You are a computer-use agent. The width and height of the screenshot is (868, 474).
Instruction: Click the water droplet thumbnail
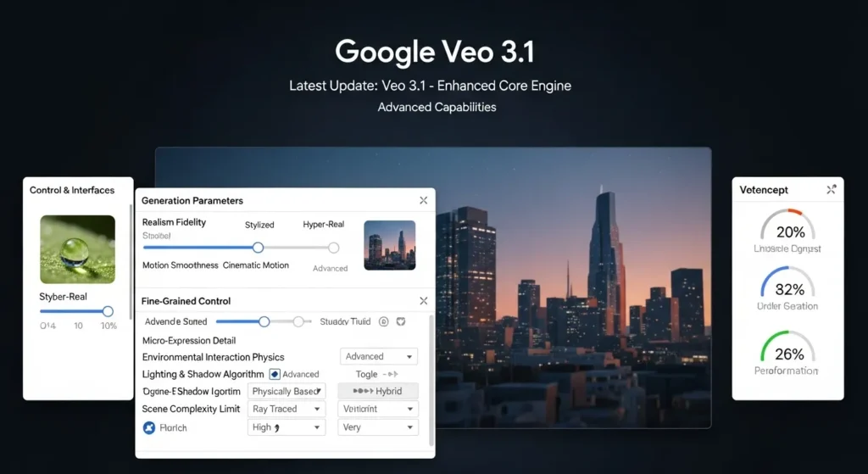[77, 249]
